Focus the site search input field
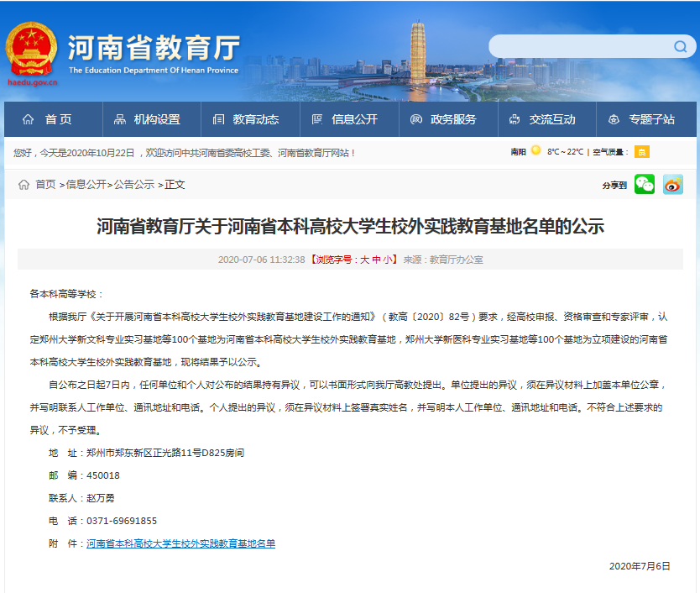 click(x=579, y=47)
